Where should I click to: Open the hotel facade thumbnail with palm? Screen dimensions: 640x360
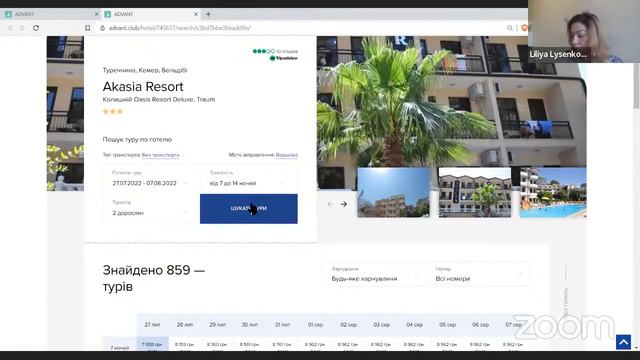tap(475, 192)
